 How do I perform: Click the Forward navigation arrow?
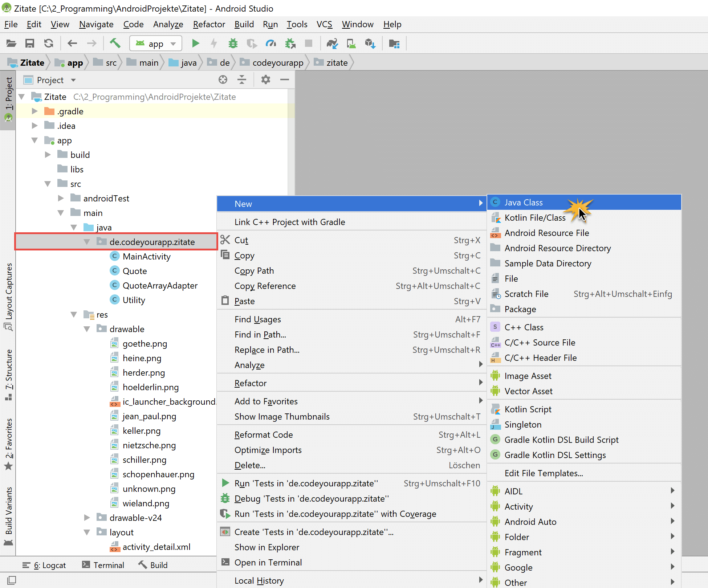[x=92, y=44]
